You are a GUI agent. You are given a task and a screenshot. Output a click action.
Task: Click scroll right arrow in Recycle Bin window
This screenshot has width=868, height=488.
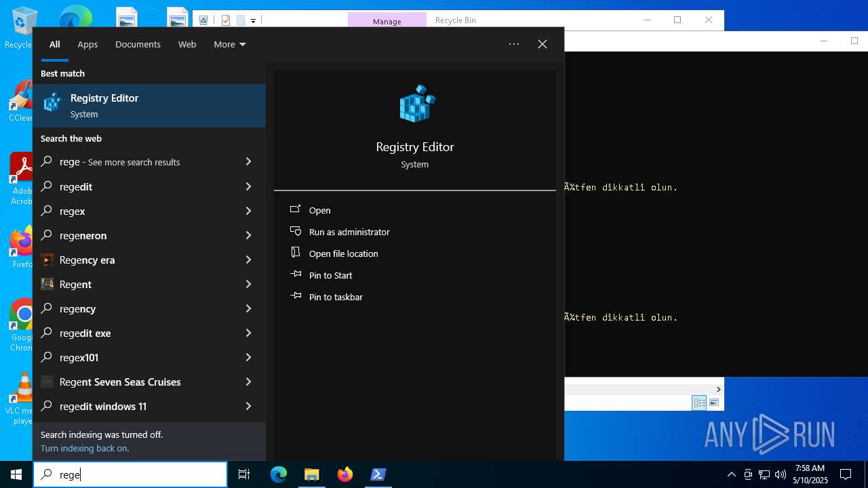[718, 389]
